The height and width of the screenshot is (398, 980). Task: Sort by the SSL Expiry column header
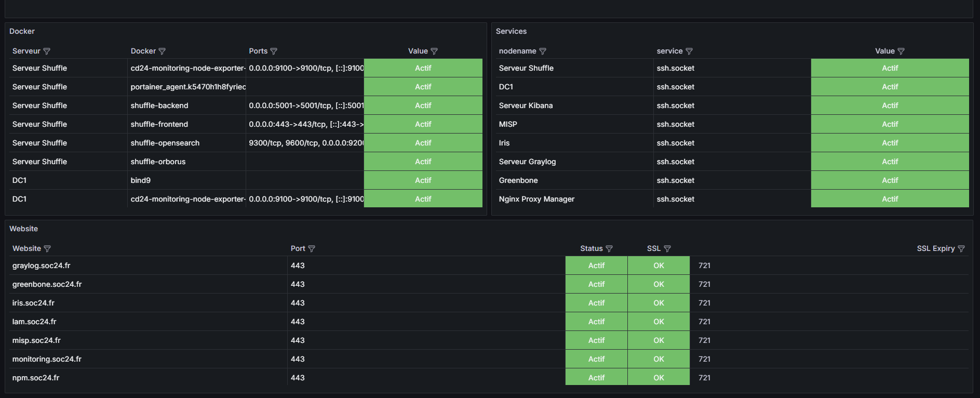[936, 248]
